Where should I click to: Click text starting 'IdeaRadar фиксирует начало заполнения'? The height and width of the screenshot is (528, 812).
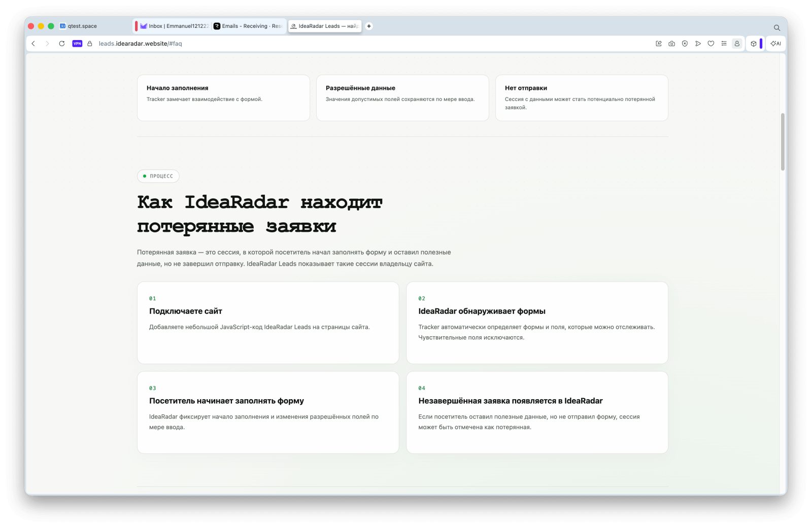point(264,422)
